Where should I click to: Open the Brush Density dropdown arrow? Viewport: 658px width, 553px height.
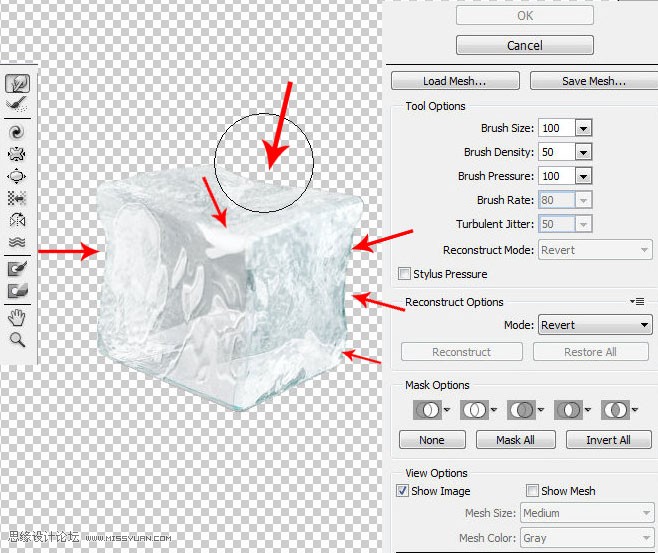pos(583,152)
